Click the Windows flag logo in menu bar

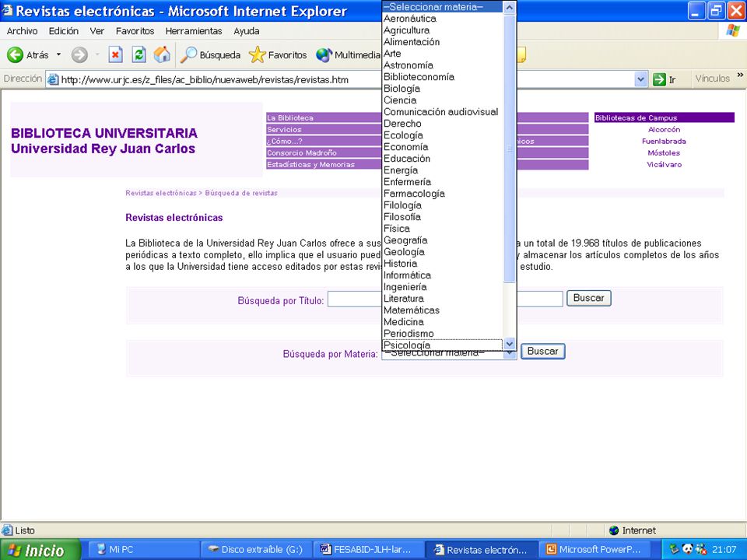tap(733, 31)
